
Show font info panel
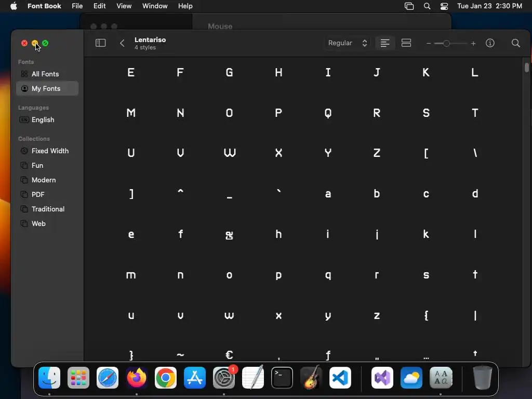point(490,43)
